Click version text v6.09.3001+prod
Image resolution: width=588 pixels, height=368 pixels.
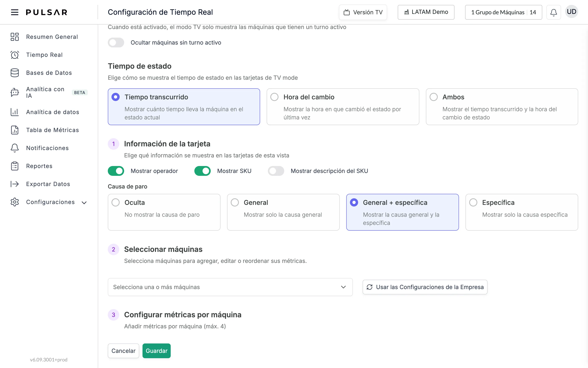49,360
